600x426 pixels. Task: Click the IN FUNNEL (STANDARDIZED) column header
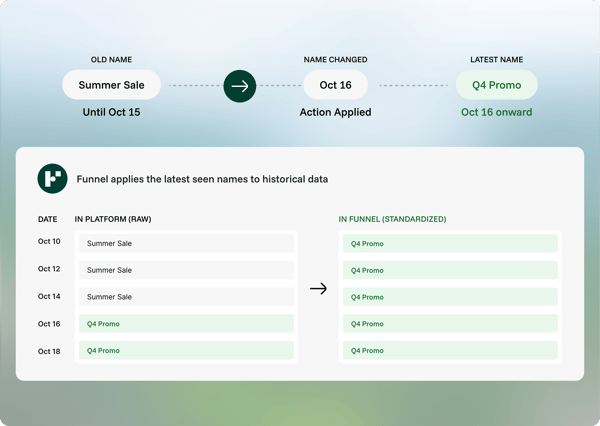(392, 219)
